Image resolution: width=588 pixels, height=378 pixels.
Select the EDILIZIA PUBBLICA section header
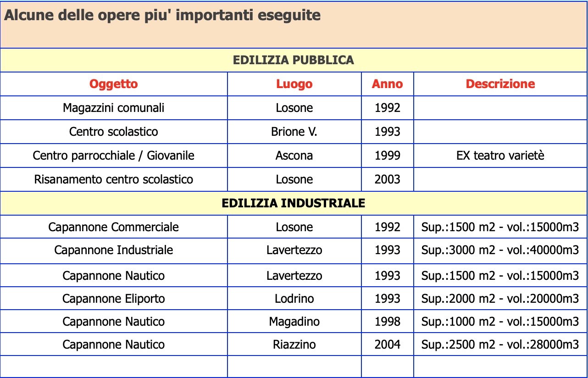[294, 60]
